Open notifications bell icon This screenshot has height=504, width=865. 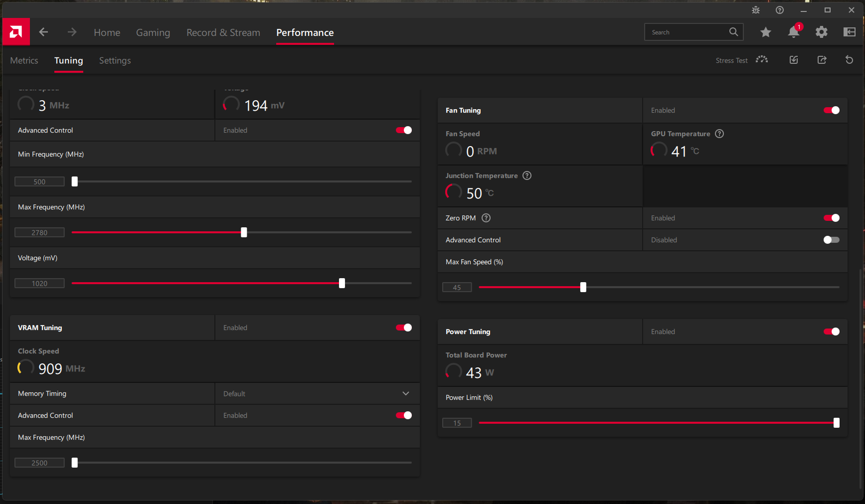pos(794,32)
